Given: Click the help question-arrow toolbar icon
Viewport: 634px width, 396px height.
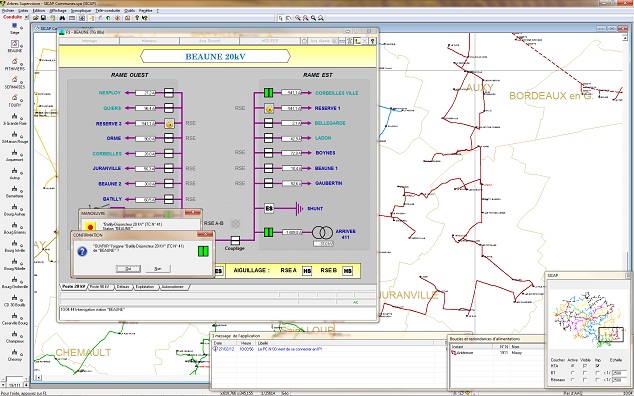Looking at the screenshot, I should (x=144, y=18).
